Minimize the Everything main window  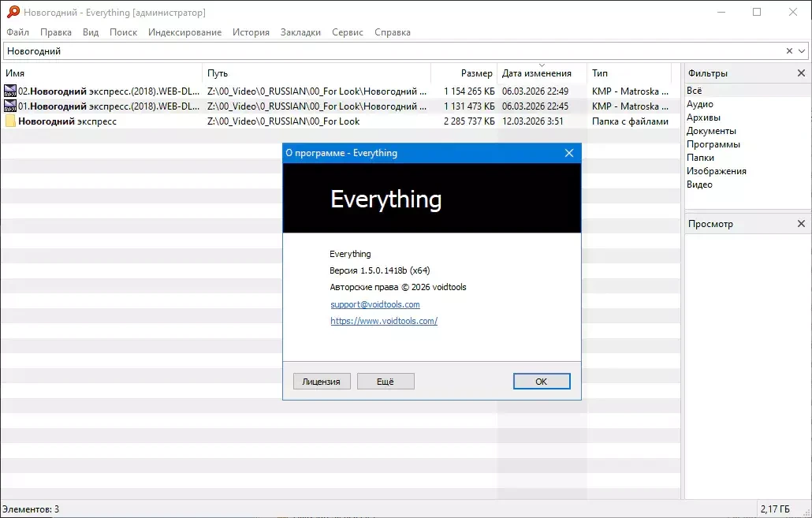721,12
